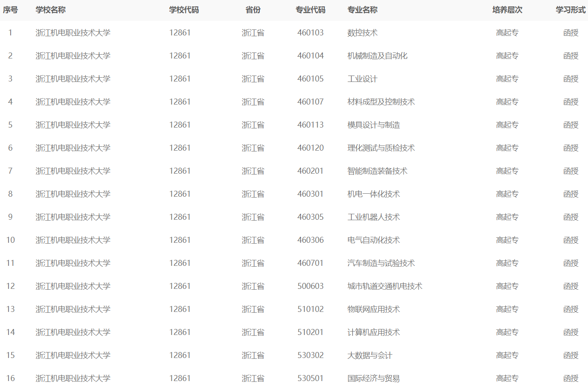Click sequence number 10

[11, 240]
